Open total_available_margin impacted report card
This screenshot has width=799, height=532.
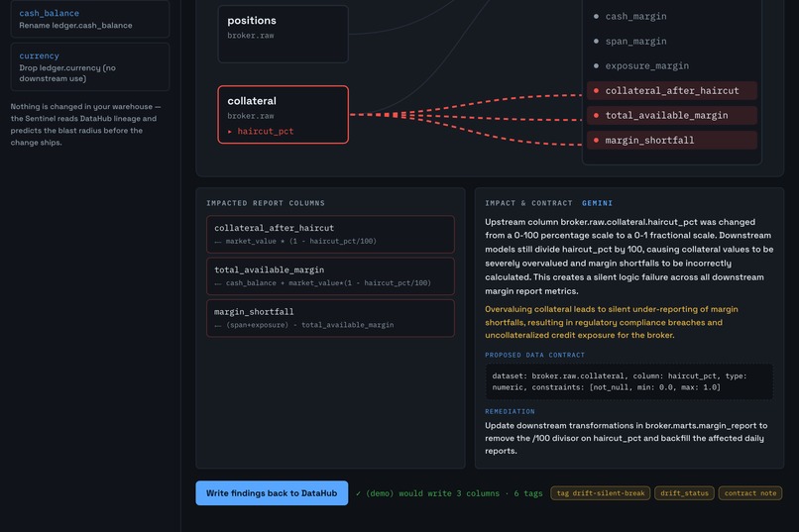[330, 276]
